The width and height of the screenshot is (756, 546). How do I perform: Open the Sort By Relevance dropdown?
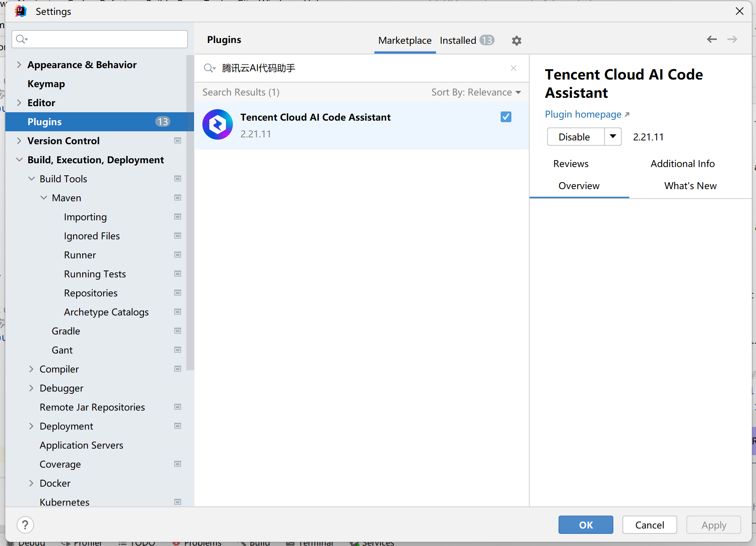(476, 92)
